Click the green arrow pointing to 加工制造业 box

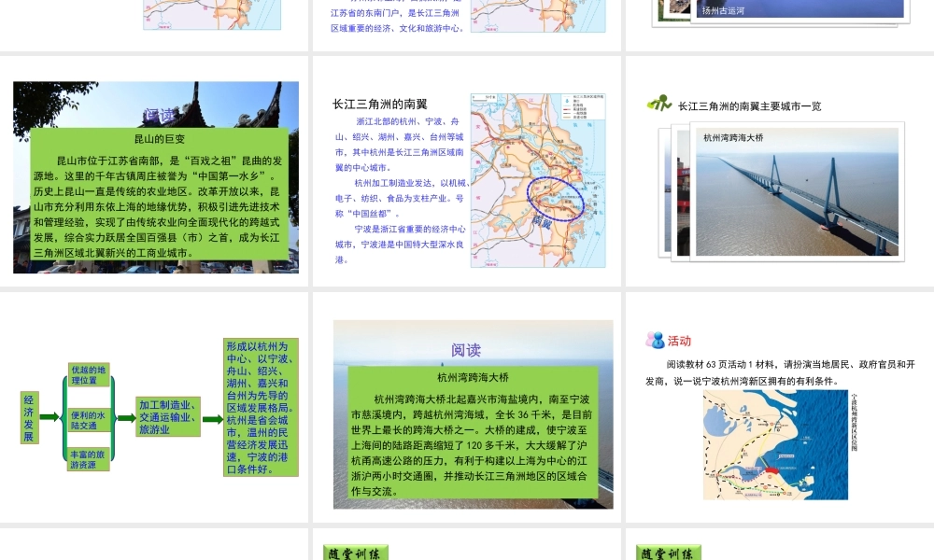(x=126, y=418)
